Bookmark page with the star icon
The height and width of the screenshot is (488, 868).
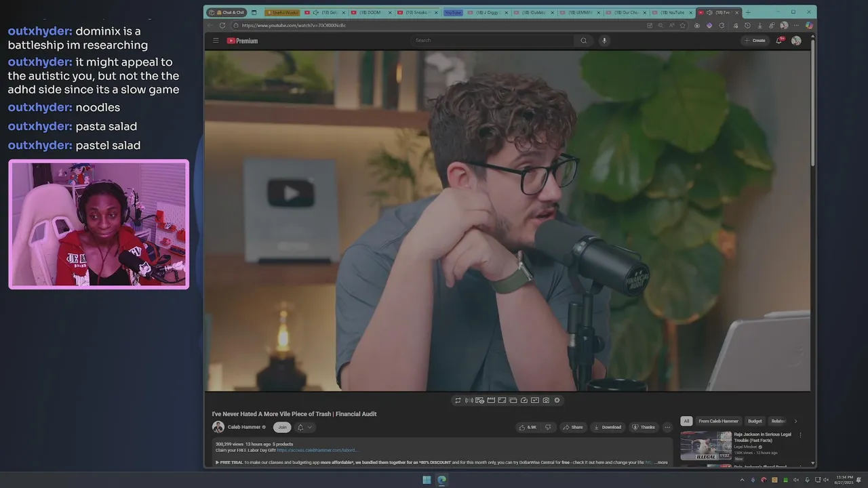(683, 26)
